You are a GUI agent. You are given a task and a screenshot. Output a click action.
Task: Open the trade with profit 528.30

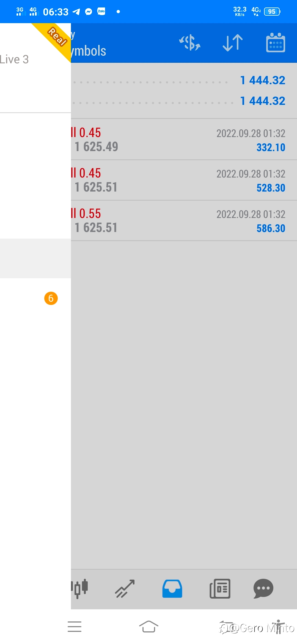pos(184,180)
